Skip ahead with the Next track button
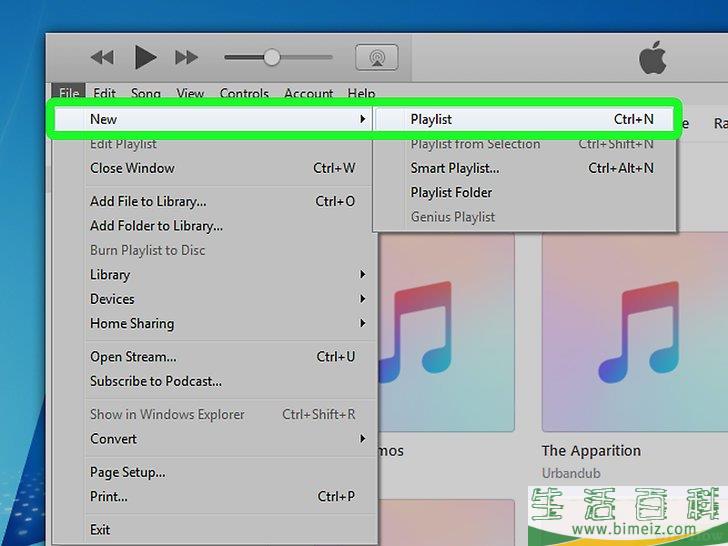The image size is (728, 546). pyautogui.click(x=187, y=58)
